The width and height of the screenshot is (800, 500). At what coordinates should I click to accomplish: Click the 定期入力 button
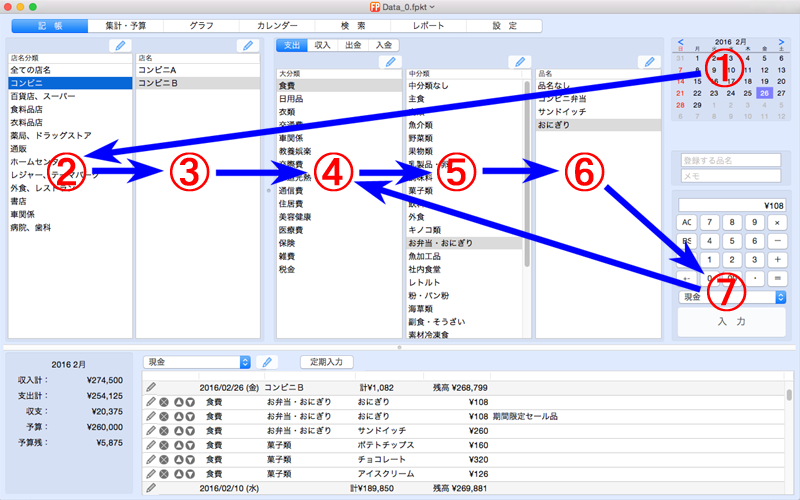tap(327, 361)
